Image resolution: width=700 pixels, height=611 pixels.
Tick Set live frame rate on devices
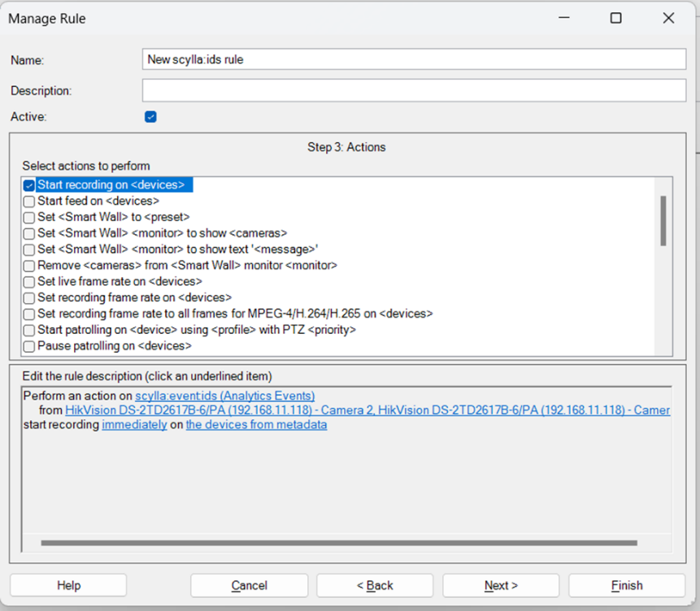29,282
